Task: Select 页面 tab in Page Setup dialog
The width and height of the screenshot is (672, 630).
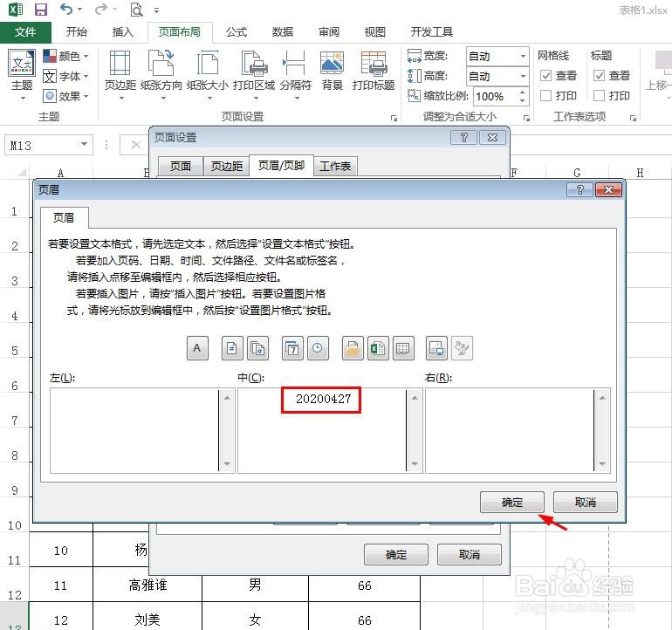Action: click(181, 166)
